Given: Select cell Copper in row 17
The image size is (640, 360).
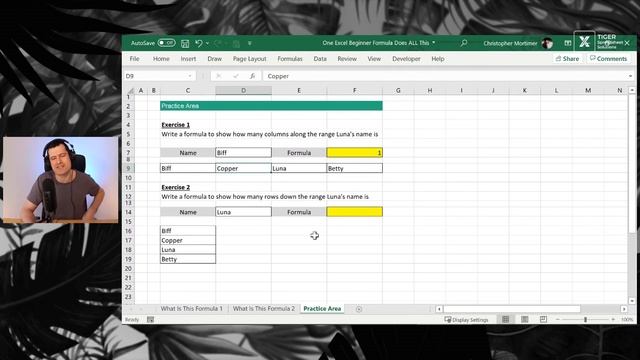Looking at the screenshot, I should point(188,240).
